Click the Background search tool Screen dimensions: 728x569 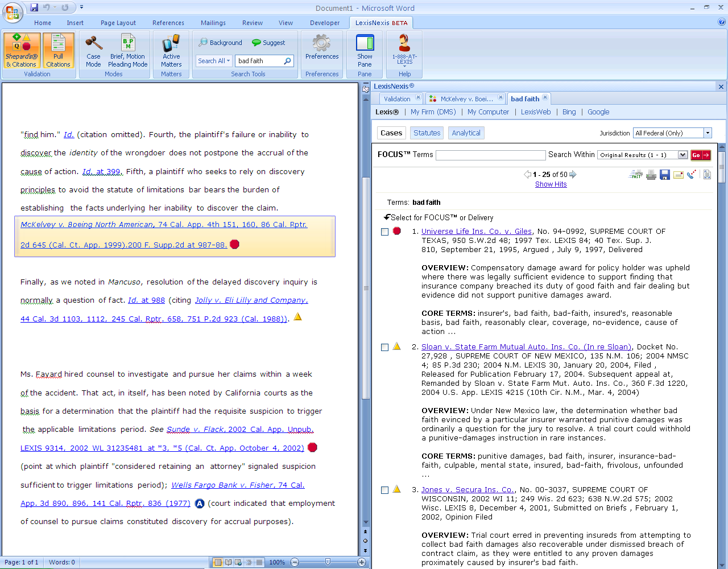tap(220, 43)
